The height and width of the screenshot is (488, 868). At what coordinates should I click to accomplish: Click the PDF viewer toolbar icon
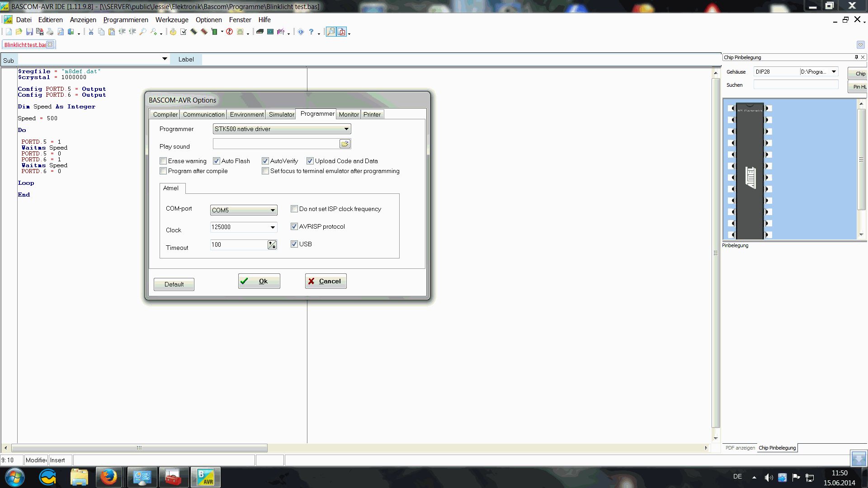(342, 32)
